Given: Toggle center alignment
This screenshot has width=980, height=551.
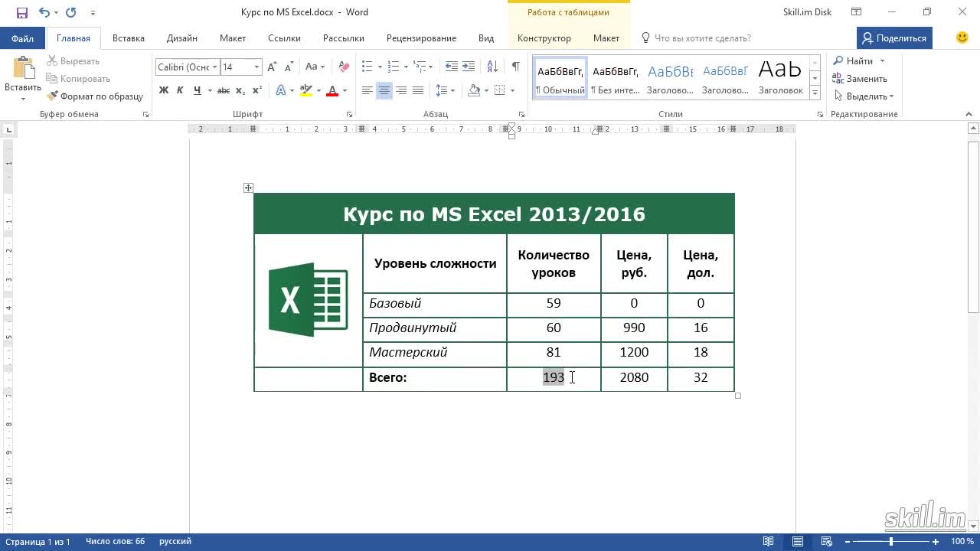Looking at the screenshot, I should point(384,90).
